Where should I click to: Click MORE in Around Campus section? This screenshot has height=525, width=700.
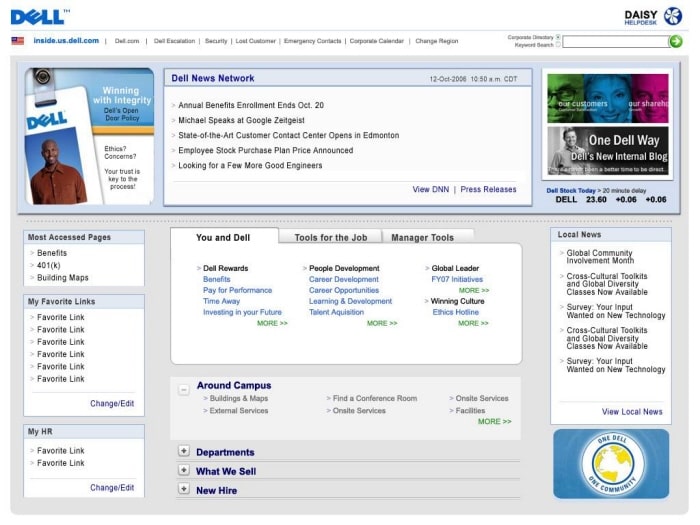click(494, 421)
